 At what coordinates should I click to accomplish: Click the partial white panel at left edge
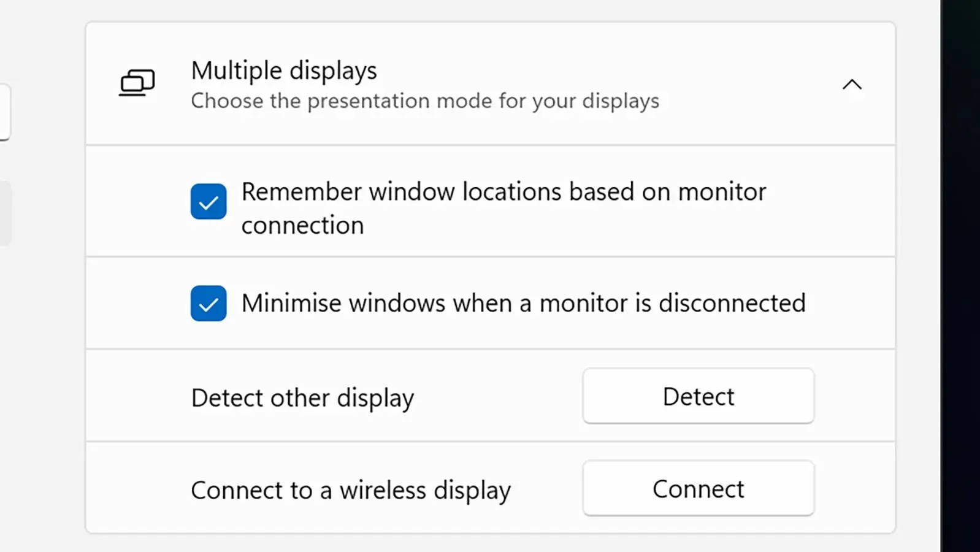tap(4, 112)
